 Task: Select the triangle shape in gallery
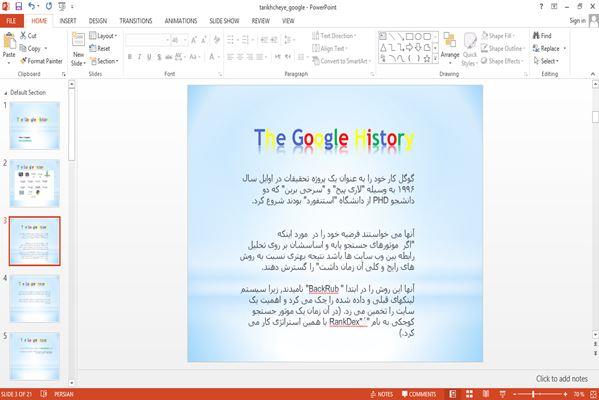pyautogui.click(x=383, y=48)
